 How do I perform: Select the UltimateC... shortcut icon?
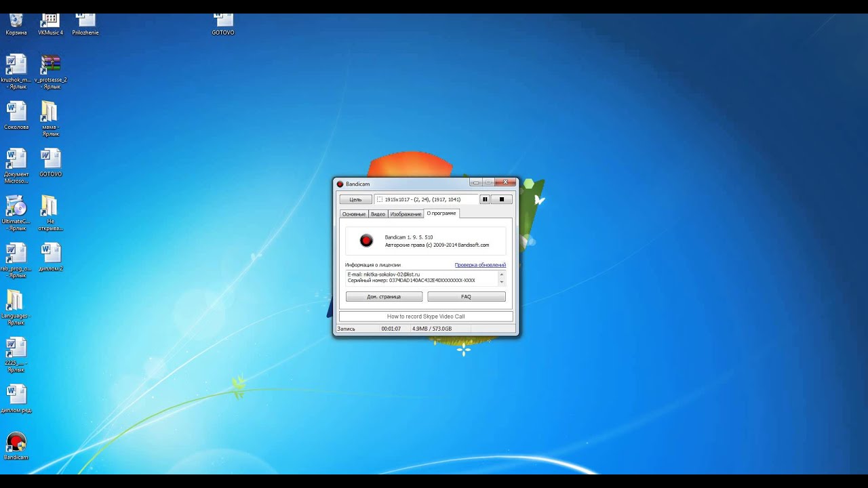pos(16,213)
